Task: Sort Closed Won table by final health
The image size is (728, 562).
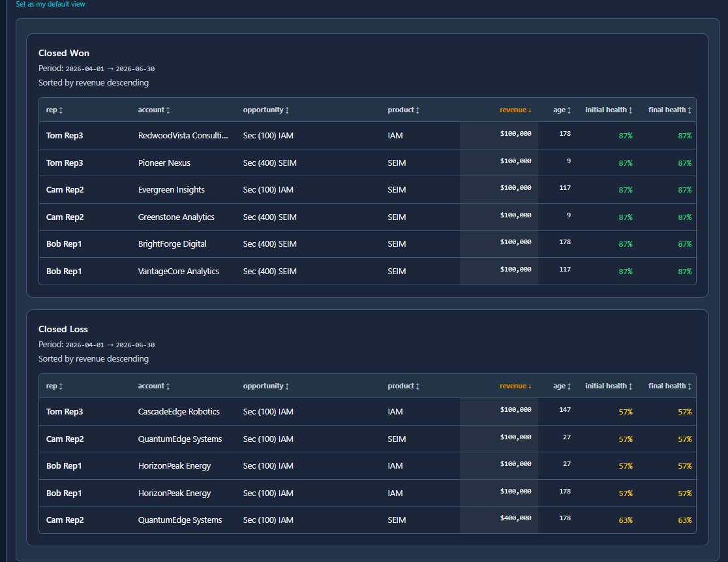Action: coord(669,110)
